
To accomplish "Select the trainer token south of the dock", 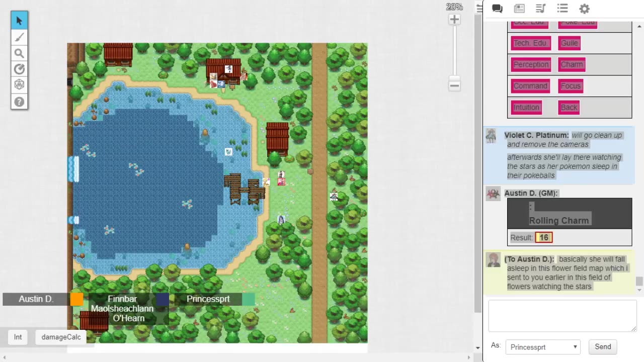I will [x=281, y=219].
